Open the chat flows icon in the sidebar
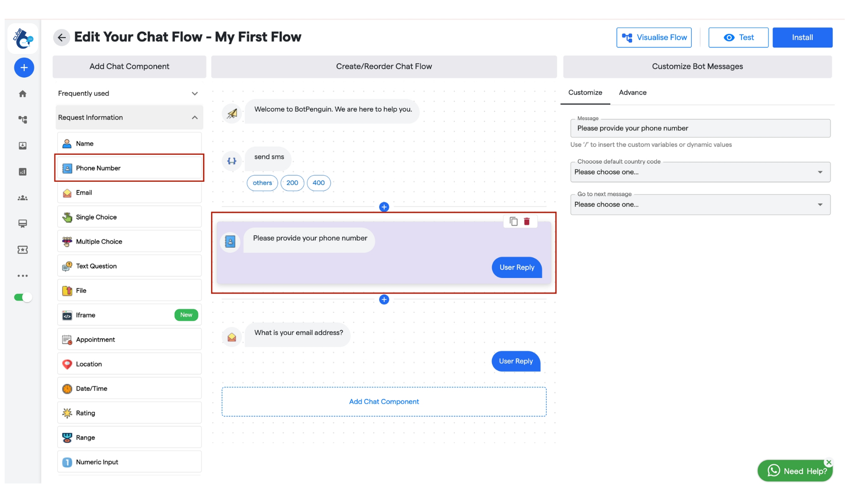 point(22,119)
